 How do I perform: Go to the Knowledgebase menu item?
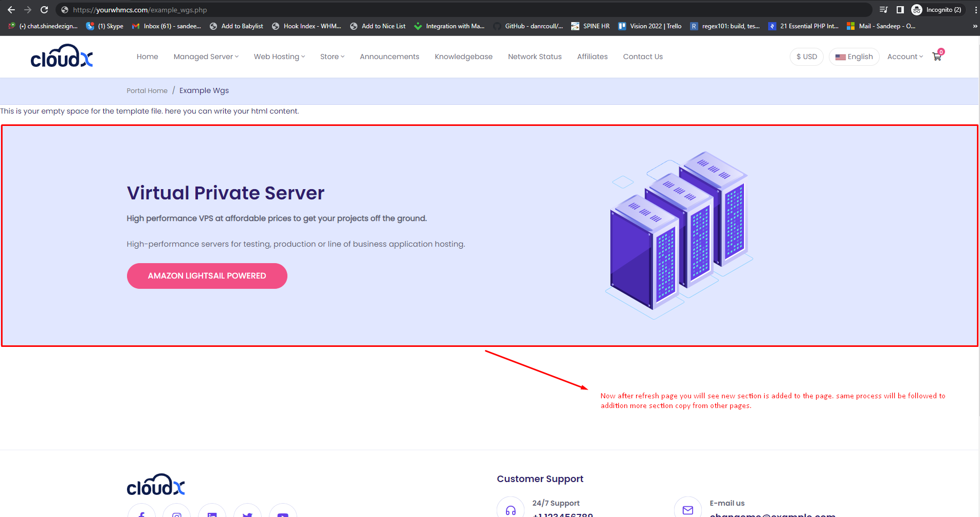click(463, 57)
